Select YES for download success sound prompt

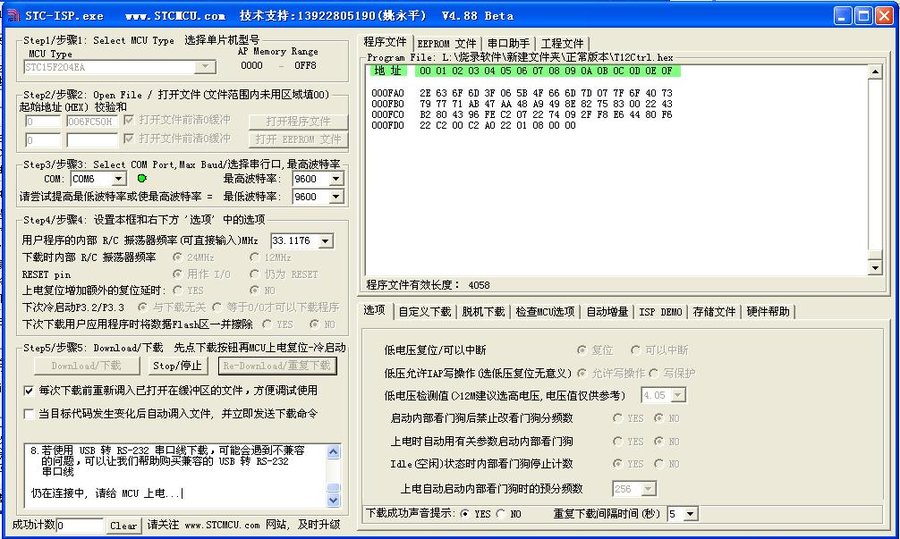click(465, 514)
